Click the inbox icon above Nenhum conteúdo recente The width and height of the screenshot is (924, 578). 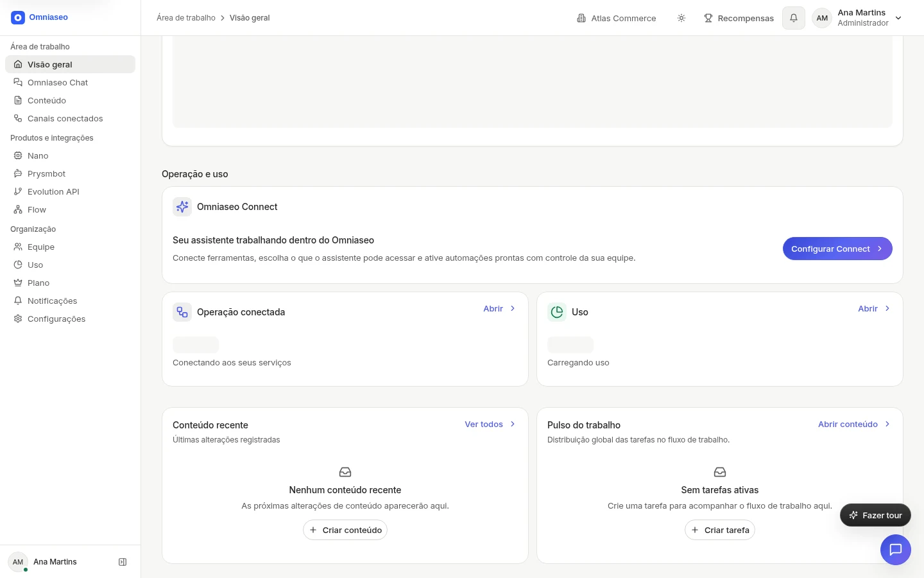(345, 472)
